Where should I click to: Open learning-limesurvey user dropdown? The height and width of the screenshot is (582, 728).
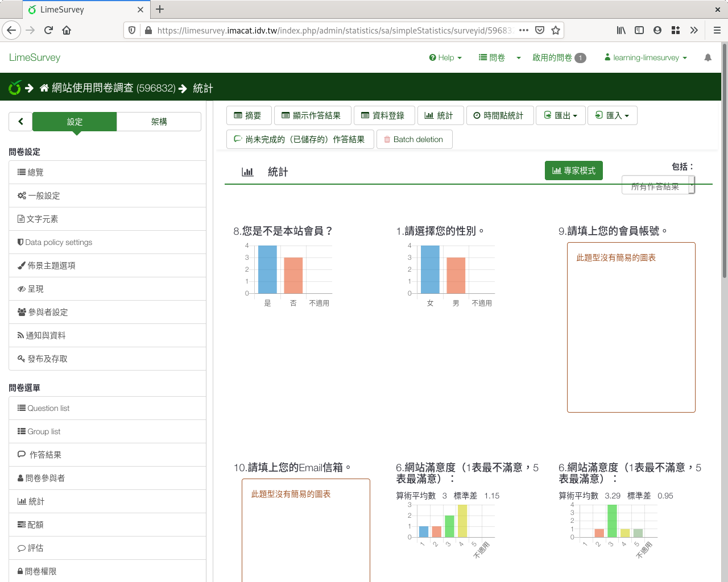click(646, 57)
